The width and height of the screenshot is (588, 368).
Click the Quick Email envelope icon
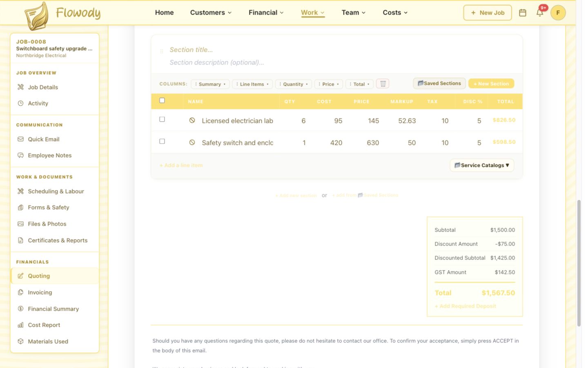click(x=20, y=139)
